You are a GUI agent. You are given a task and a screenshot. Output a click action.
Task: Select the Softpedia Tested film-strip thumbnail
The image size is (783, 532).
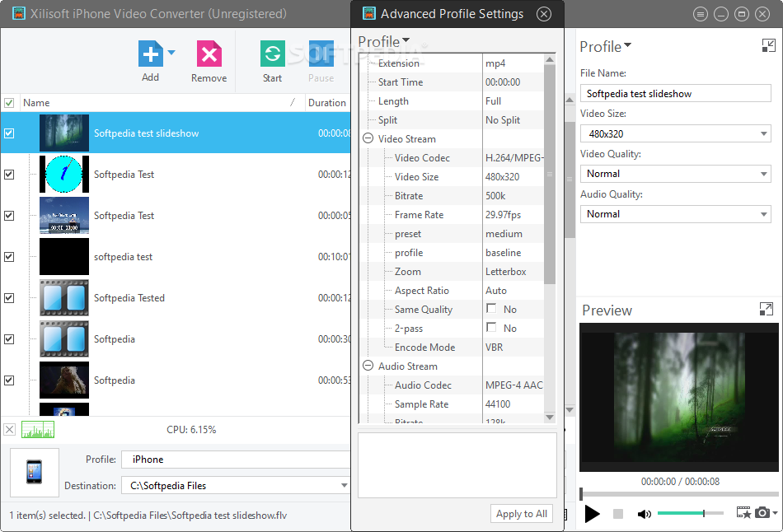[x=64, y=298]
